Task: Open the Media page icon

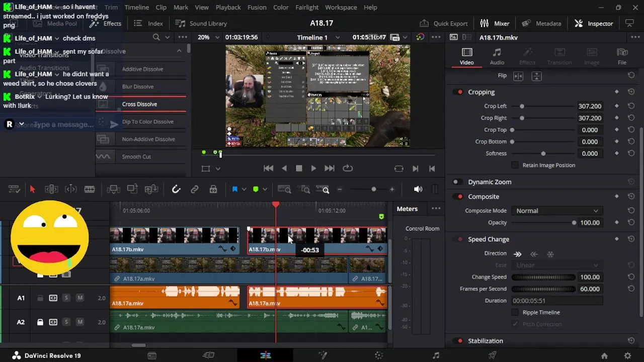Action: (x=152, y=355)
